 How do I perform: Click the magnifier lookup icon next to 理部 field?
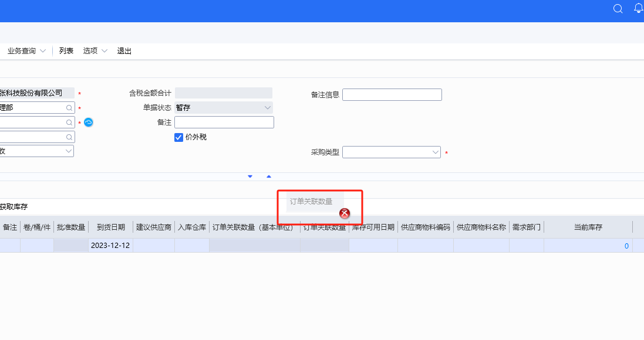(69, 107)
